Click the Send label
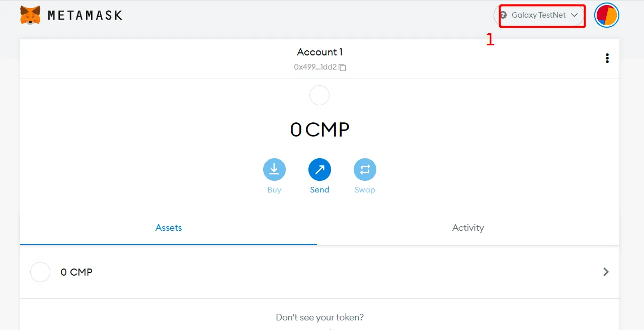The image size is (644, 330). [319, 190]
